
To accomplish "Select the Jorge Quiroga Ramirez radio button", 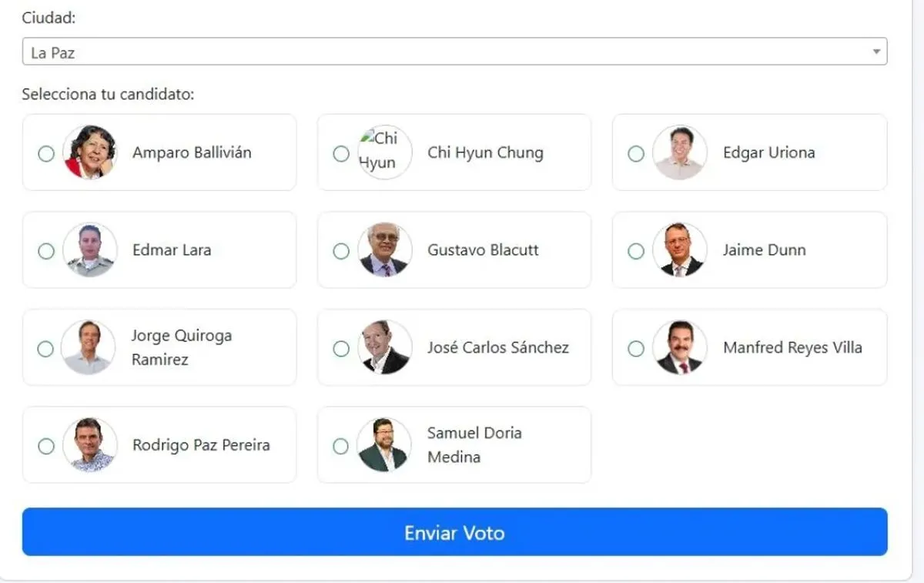I will coord(46,349).
